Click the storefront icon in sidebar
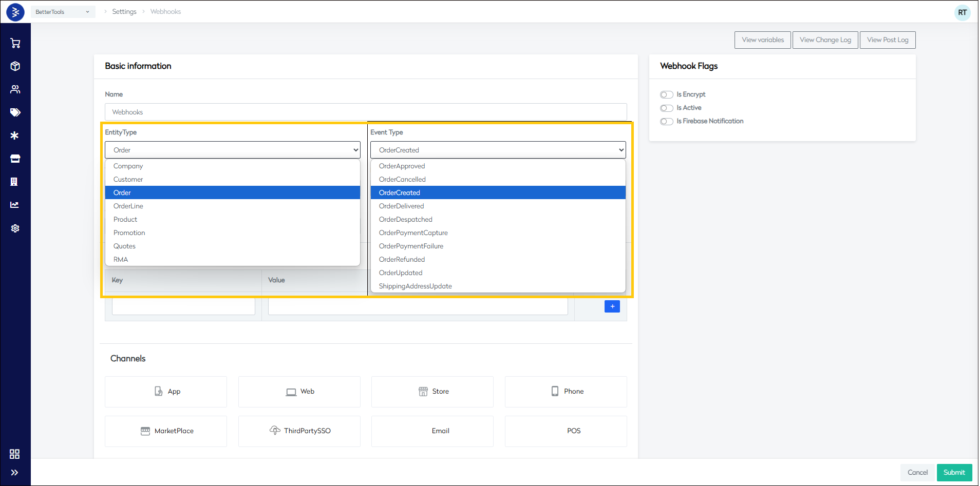This screenshot has width=980, height=486. pos(15,159)
